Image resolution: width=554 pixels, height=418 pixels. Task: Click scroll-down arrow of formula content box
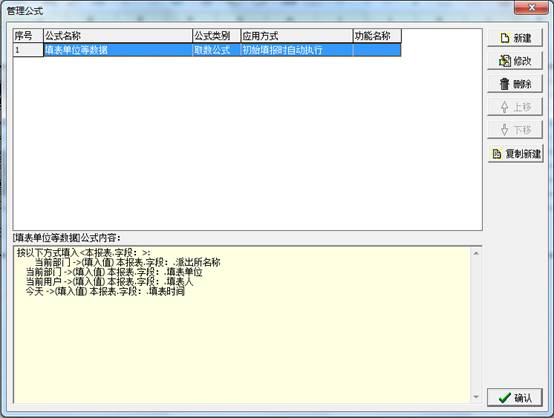[x=476, y=397]
